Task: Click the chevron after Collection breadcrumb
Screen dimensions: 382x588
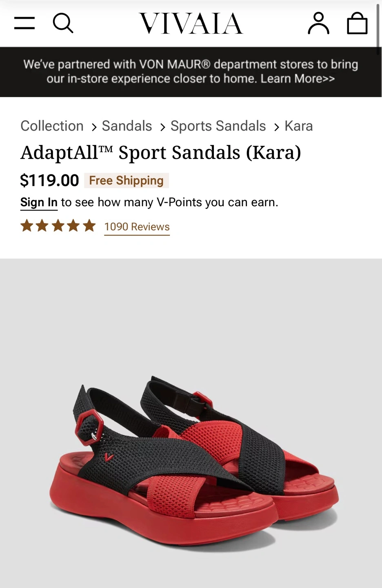Action: tap(94, 127)
